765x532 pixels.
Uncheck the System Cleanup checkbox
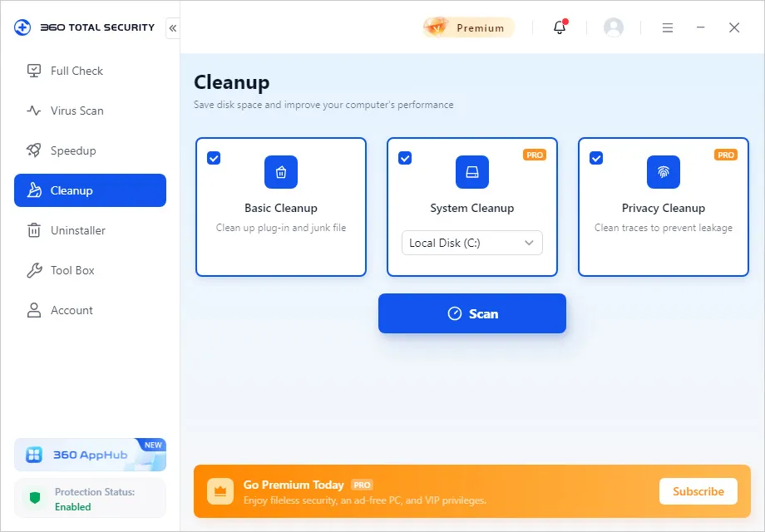[x=405, y=158]
